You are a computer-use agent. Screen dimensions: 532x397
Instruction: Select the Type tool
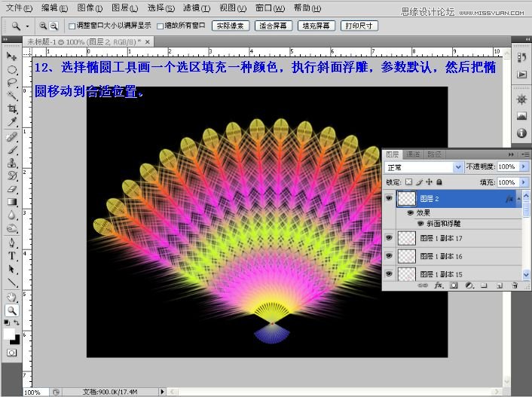[x=11, y=255]
